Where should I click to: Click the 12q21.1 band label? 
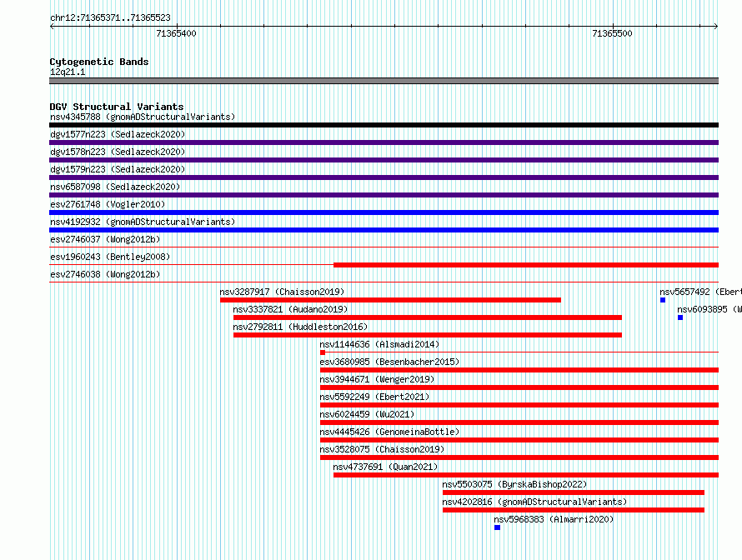68,72
